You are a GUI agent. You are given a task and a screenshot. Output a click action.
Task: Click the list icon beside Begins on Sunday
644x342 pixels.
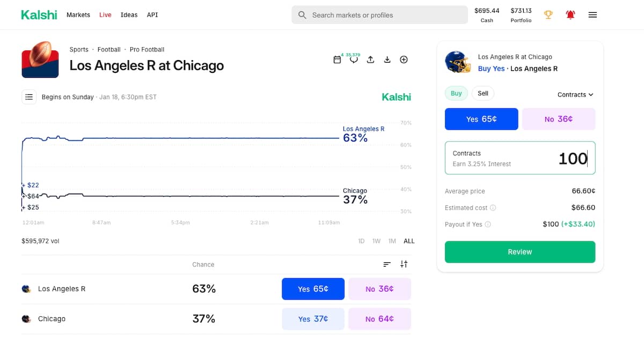[x=29, y=97]
